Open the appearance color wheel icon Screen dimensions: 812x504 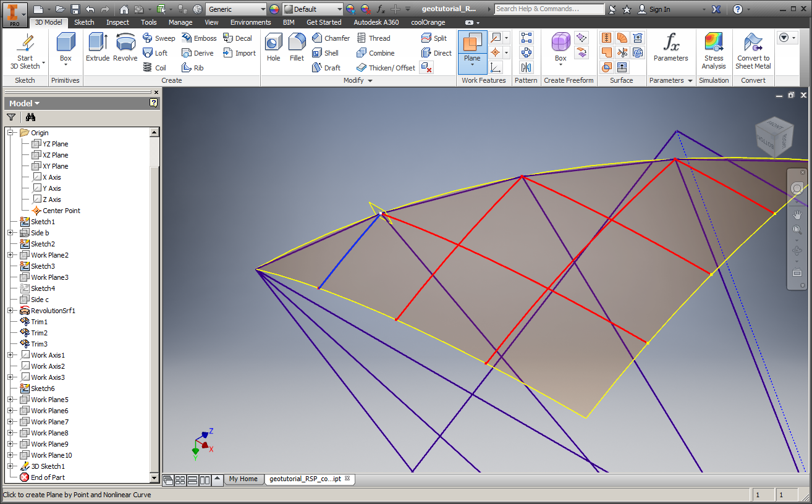coord(274,9)
